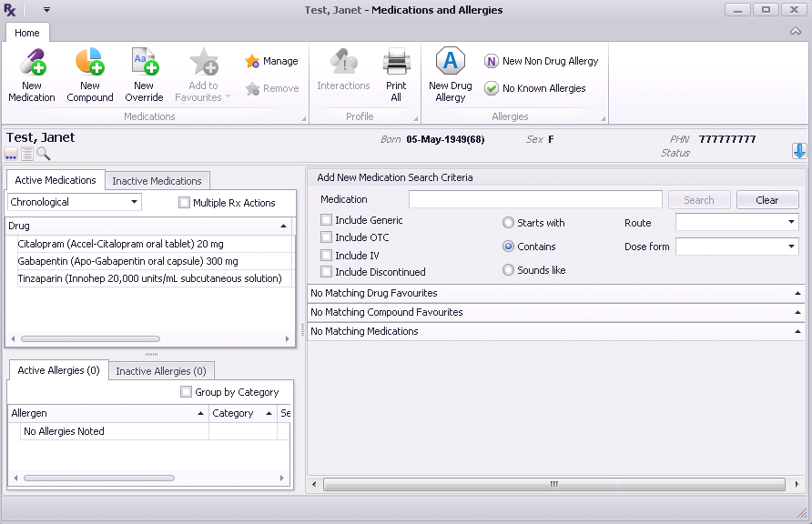Click the Search button
Screen dimensions: 812x524
tap(699, 200)
